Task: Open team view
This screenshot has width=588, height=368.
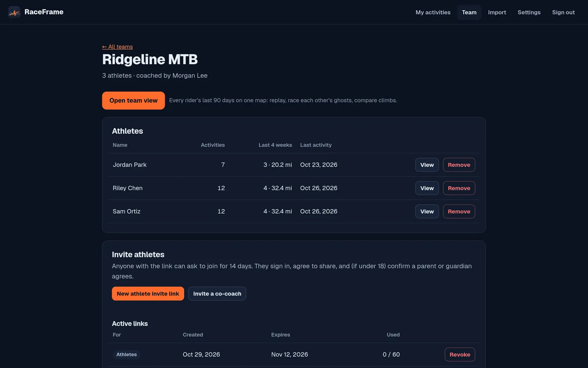Action: (133, 100)
